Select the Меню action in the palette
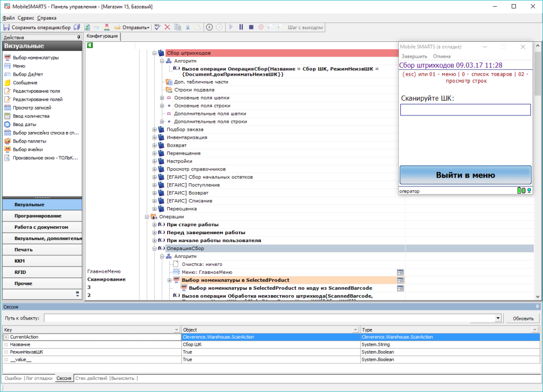The height and width of the screenshot is (392, 543). click(x=19, y=66)
